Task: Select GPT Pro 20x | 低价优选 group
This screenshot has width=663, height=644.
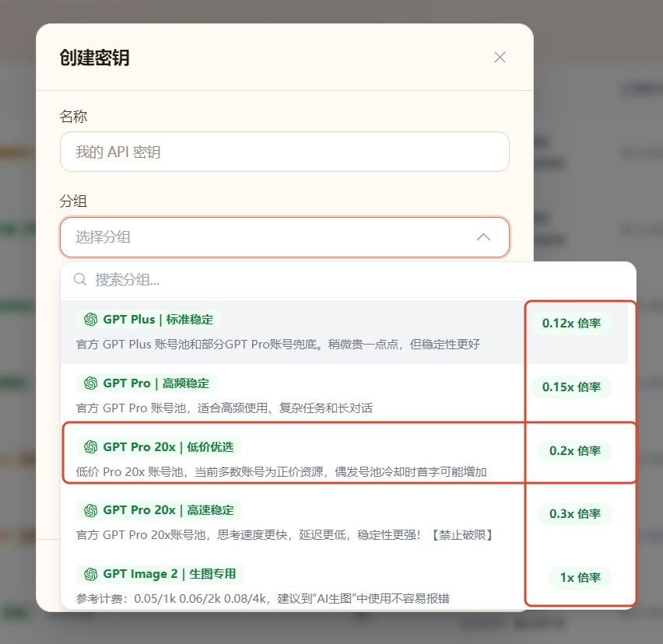Action: click(344, 458)
